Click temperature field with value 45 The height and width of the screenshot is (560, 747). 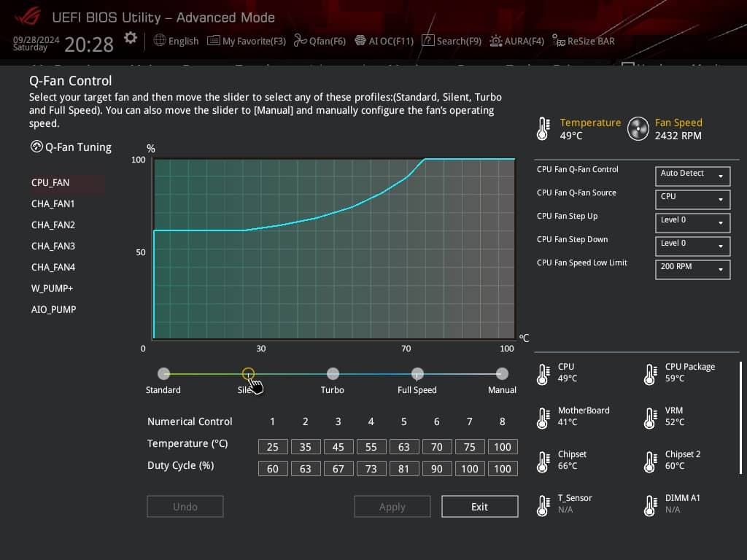338,447
